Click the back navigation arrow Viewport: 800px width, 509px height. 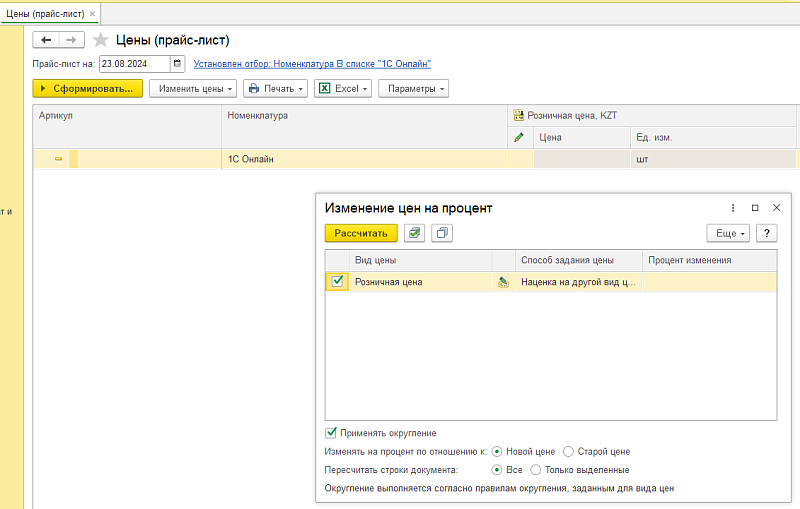pos(47,39)
